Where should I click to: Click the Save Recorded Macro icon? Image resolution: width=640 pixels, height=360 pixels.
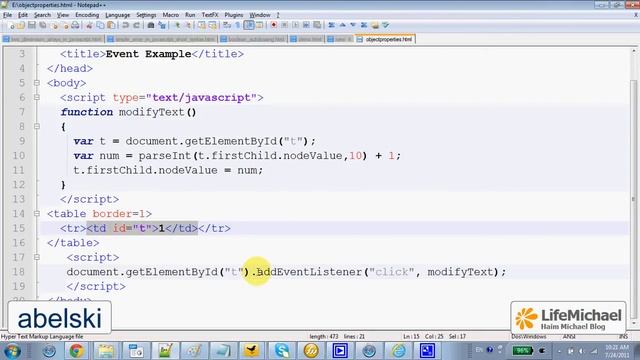pos(317,25)
